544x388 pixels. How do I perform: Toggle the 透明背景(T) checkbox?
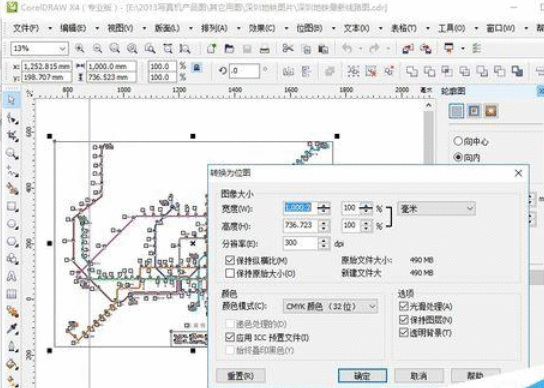(x=403, y=332)
